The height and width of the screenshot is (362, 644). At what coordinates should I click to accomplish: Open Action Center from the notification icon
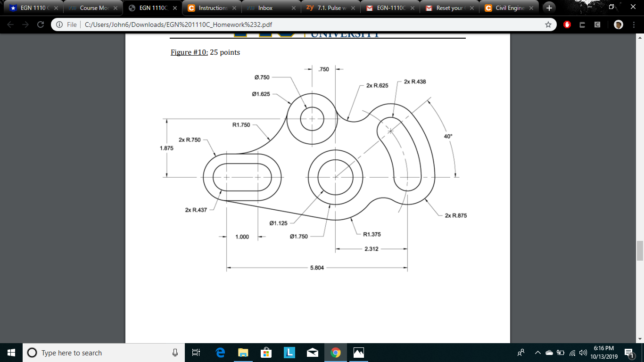tap(629, 353)
